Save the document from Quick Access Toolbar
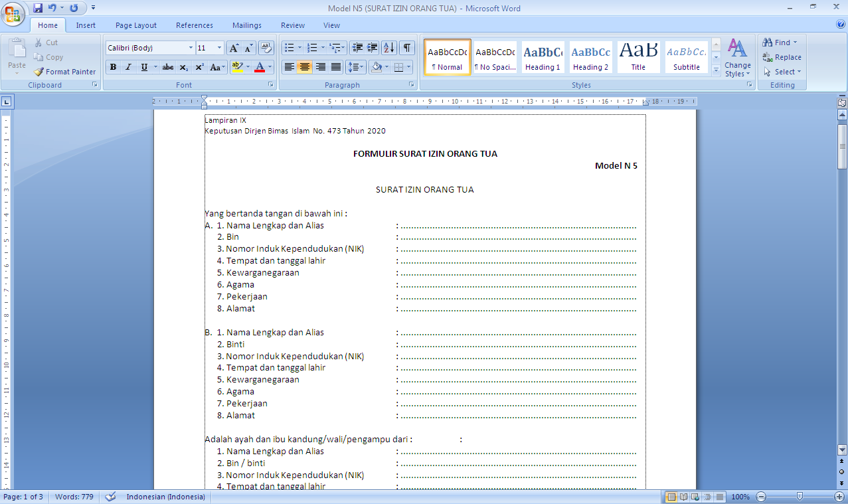The image size is (848, 504). tap(38, 8)
